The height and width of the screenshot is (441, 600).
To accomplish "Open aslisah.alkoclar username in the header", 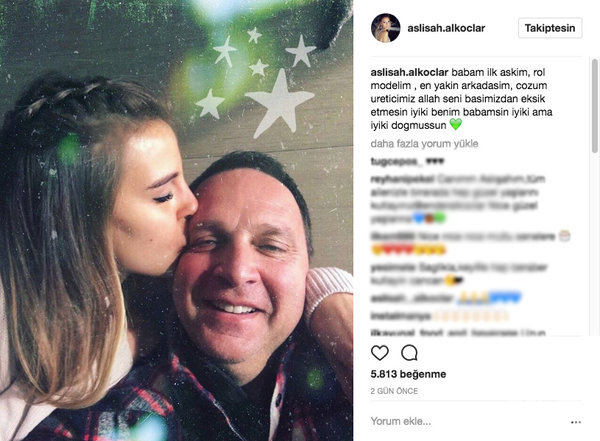I will coord(444,29).
